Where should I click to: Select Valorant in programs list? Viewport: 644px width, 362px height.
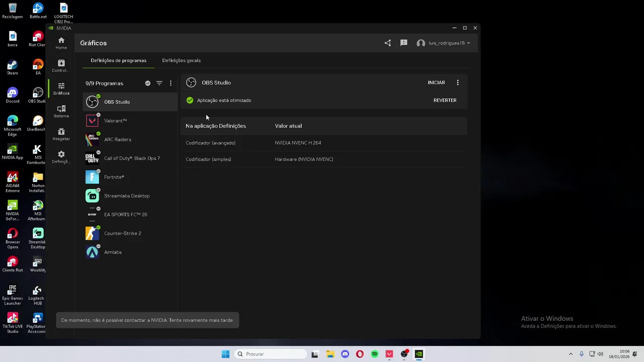[x=130, y=121]
